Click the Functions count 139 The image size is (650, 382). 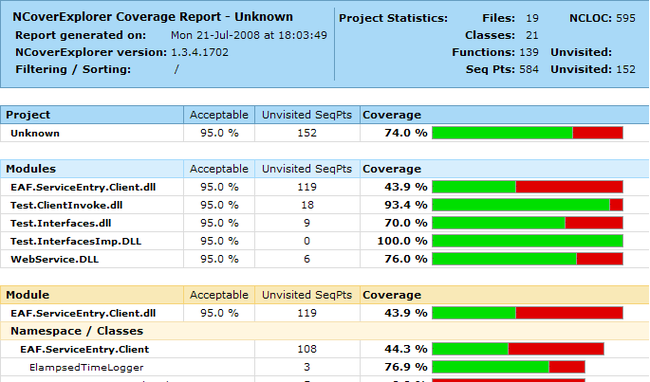click(529, 52)
